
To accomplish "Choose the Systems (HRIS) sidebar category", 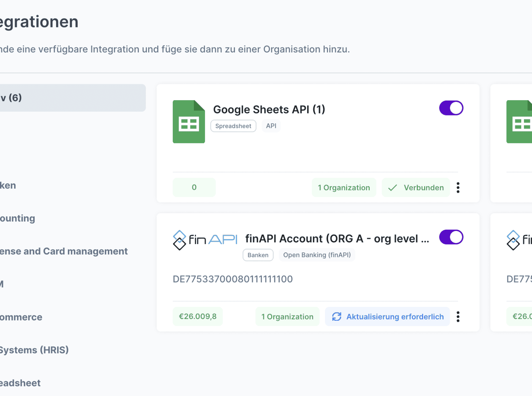I will coord(34,350).
